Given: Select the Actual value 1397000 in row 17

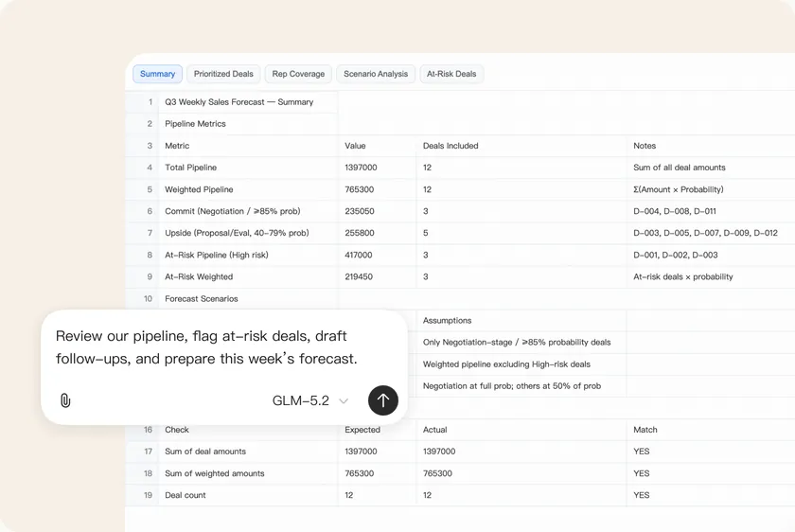Looking at the screenshot, I should pyautogui.click(x=521, y=452).
